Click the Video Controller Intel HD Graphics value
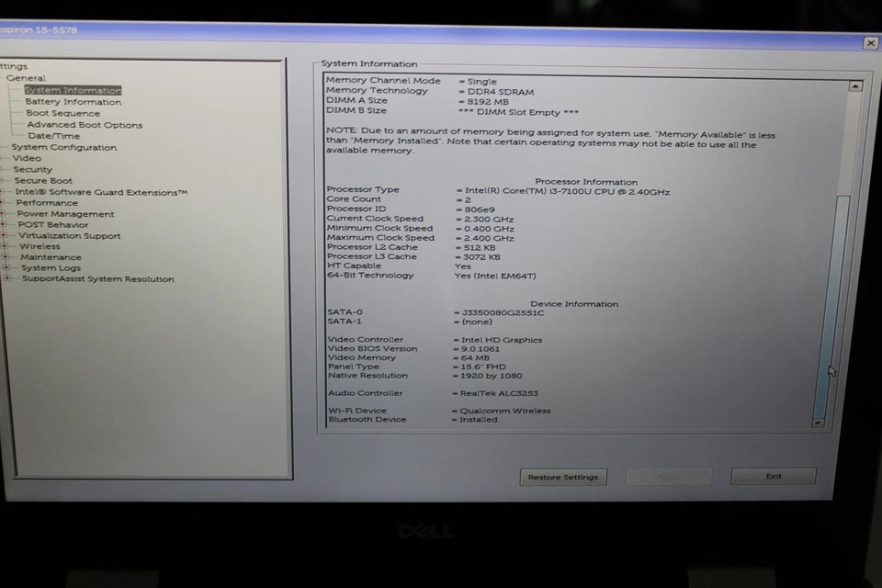Screen dimensions: 882x588 point(502,340)
